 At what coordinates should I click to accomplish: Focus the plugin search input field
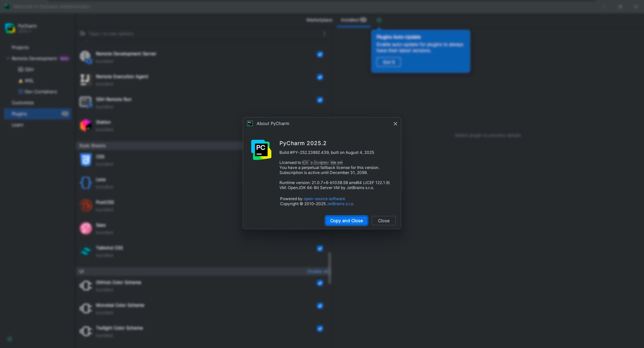point(203,34)
